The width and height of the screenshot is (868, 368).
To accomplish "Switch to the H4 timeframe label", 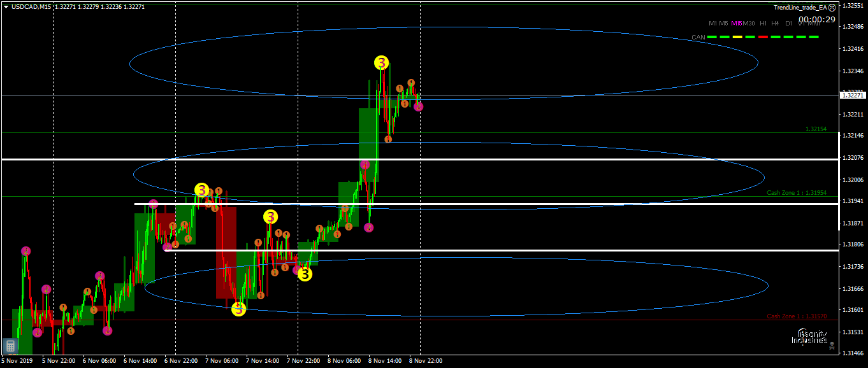I will pyautogui.click(x=775, y=23).
